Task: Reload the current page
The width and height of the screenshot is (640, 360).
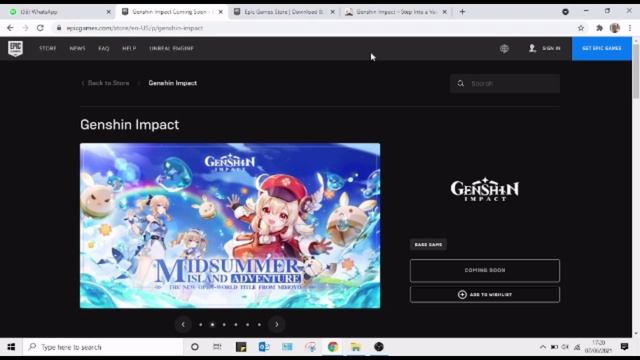Action: tap(40, 28)
